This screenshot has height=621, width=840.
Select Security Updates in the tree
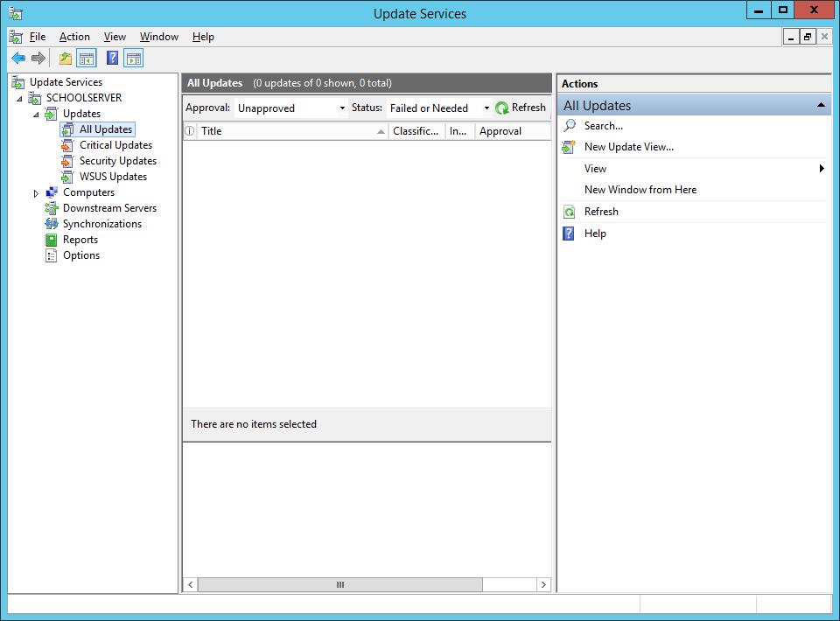coord(118,161)
